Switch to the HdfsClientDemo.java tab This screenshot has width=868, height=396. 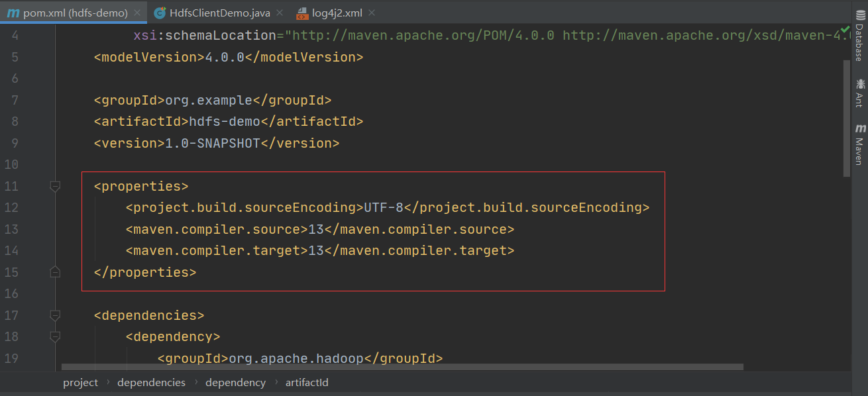(x=219, y=13)
